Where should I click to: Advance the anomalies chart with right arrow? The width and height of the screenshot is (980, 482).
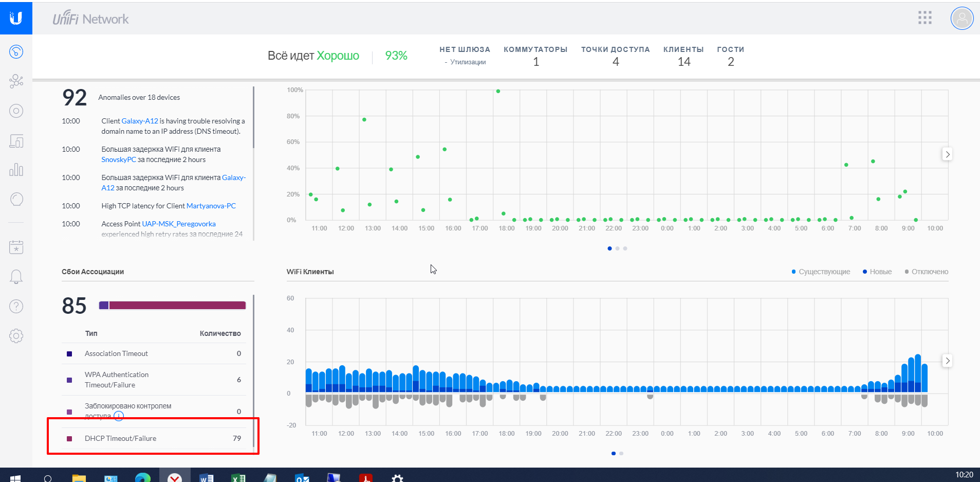pyautogui.click(x=947, y=154)
